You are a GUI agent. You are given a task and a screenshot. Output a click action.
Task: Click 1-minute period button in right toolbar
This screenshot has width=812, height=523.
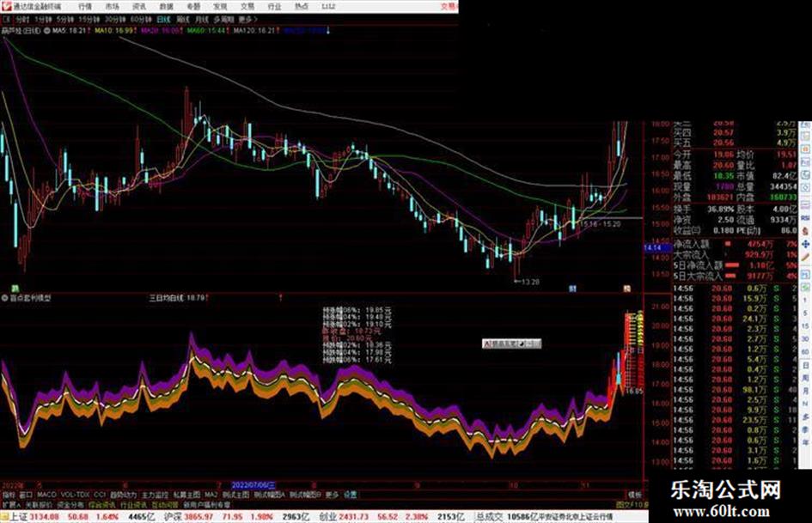click(x=805, y=301)
